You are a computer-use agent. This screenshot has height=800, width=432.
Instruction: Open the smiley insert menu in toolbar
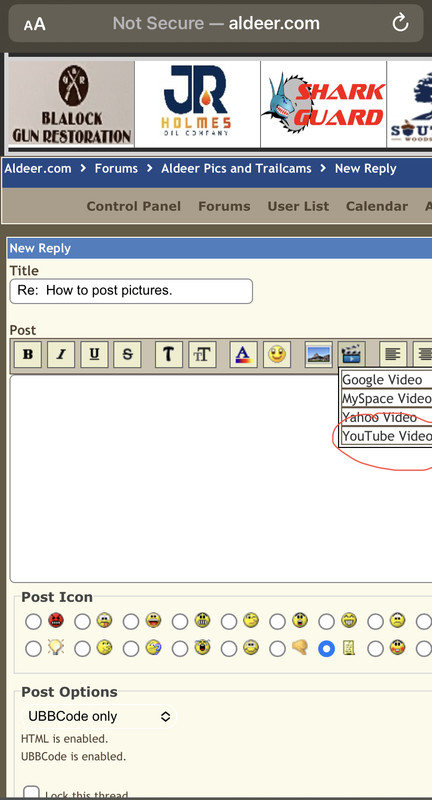coord(277,354)
